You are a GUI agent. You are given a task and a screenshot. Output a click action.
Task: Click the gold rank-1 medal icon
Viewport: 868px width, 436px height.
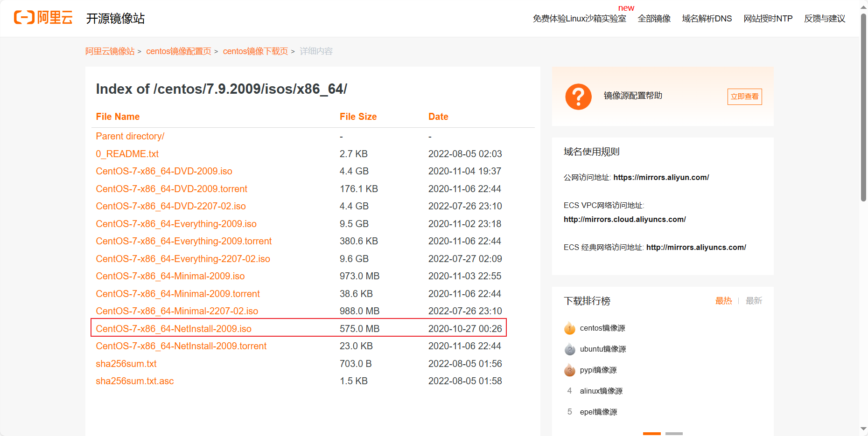click(569, 328)
